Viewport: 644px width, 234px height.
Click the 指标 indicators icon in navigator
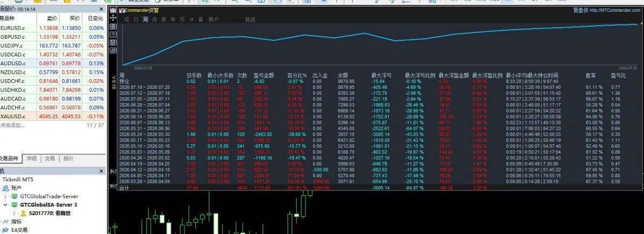point(6,221)
